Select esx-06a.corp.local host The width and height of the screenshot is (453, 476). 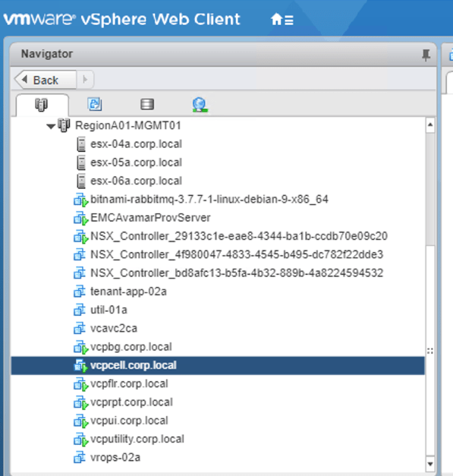point(136,181)
